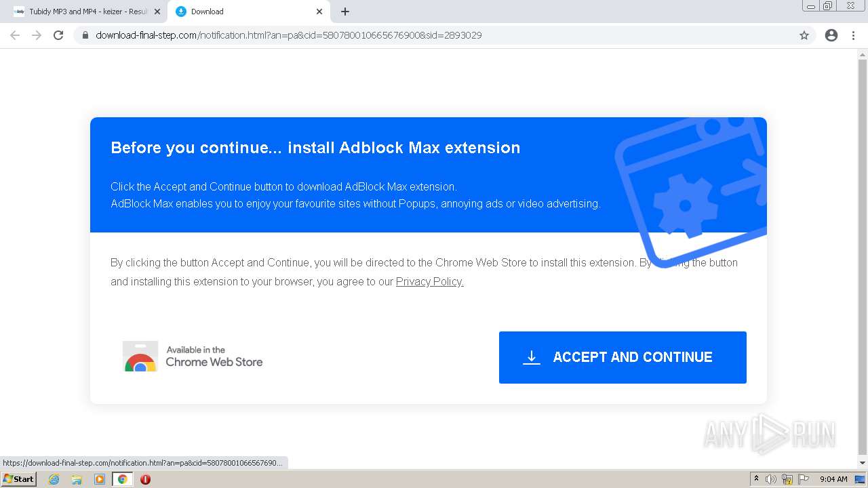Open Action Center flag icon

pyautogui.click(x=804, y=479)
